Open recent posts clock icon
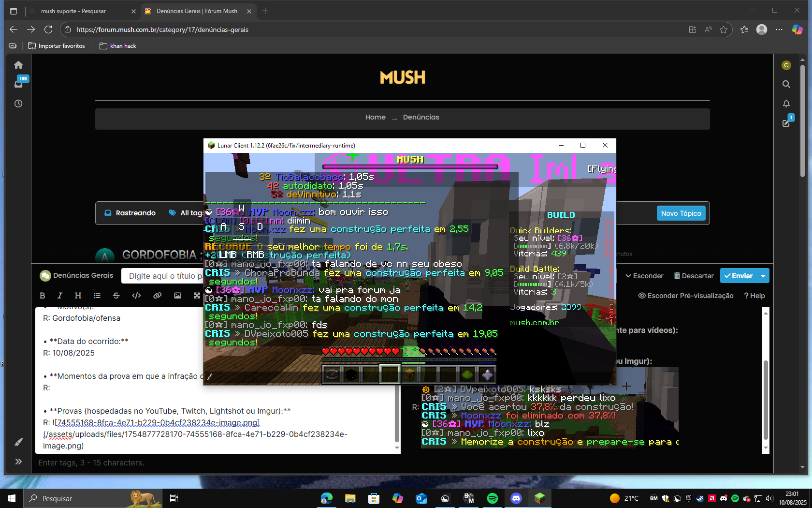The width and height of the screenshot is (812, 508). pyautogui.click(x=18, y=104)
